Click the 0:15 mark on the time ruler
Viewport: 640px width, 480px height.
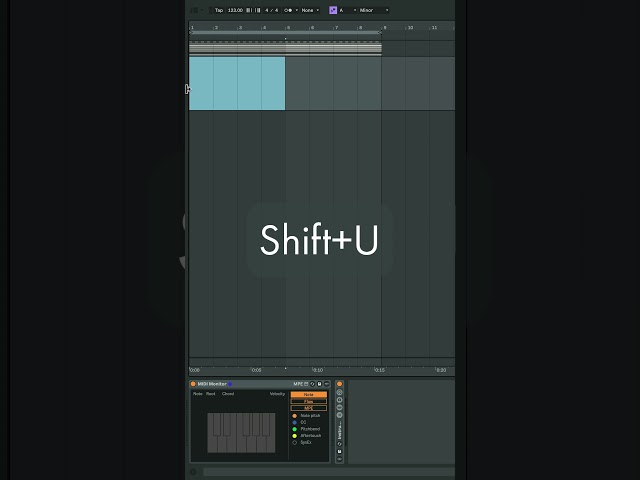(x=379, y=370)
